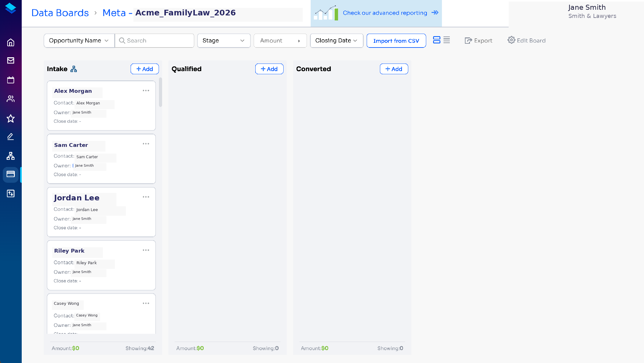Click the Intake column scrollbar
Viewport: 644px width, 363px height.
tap(161, 92)
